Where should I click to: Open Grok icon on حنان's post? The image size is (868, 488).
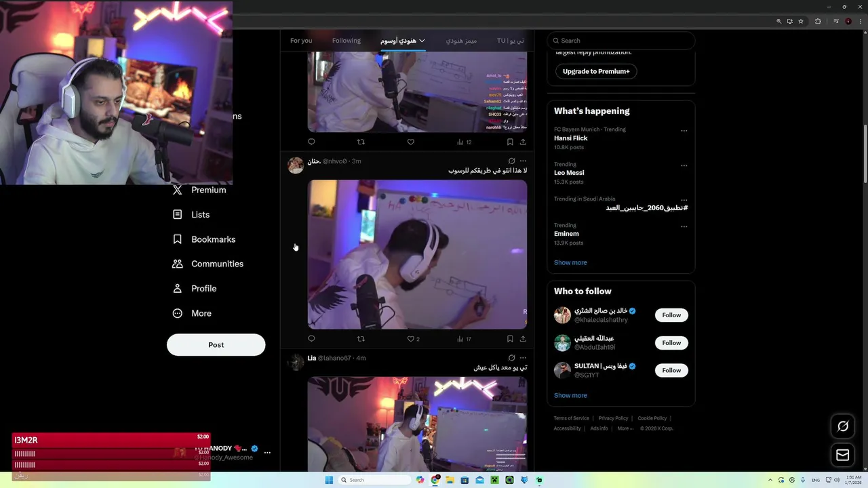pyautogui.click(x=511, y=161)
